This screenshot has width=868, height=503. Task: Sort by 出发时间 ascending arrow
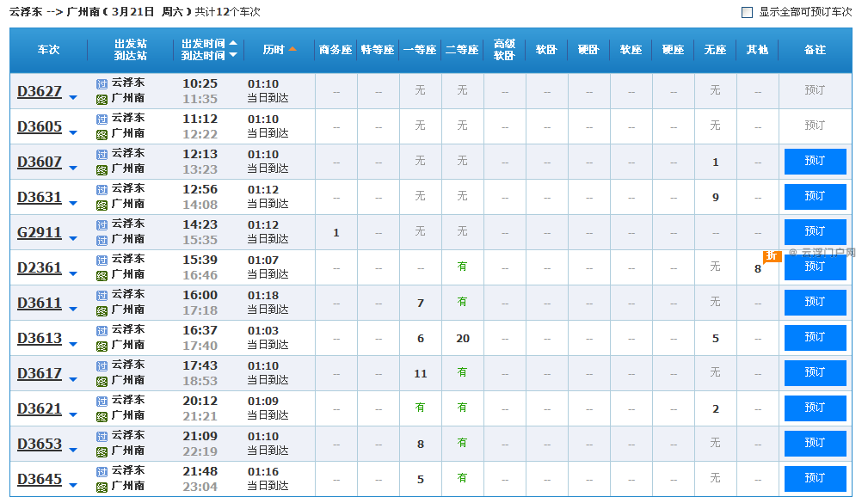click(x=233, y=43)
